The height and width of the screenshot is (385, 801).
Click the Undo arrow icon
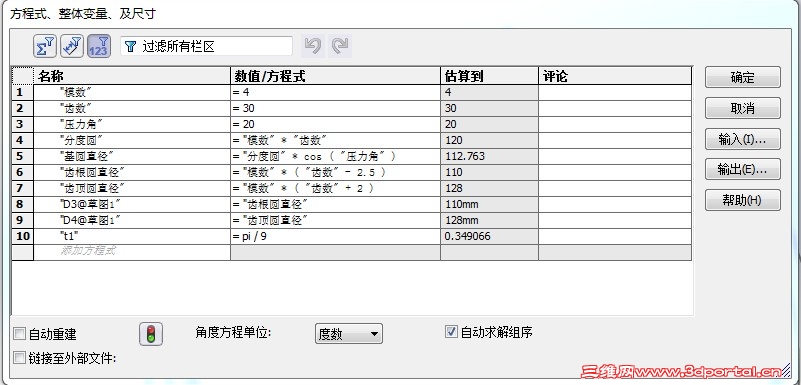click(313, 46)
